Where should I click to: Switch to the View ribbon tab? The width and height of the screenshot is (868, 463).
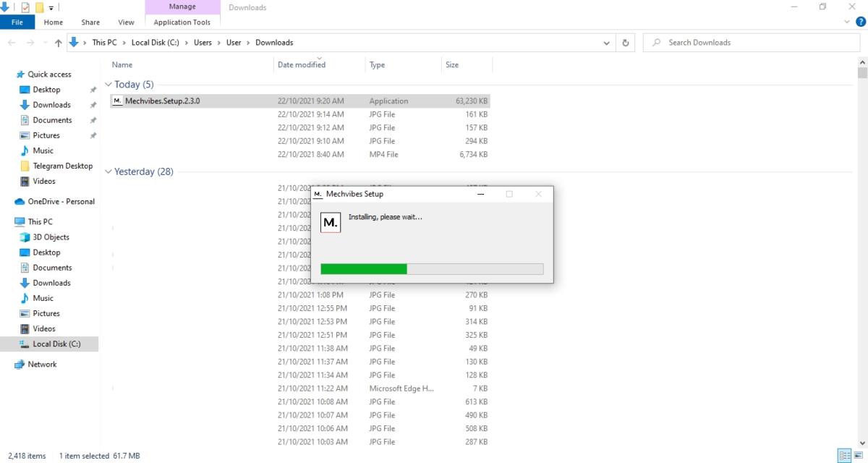(126, 22)
